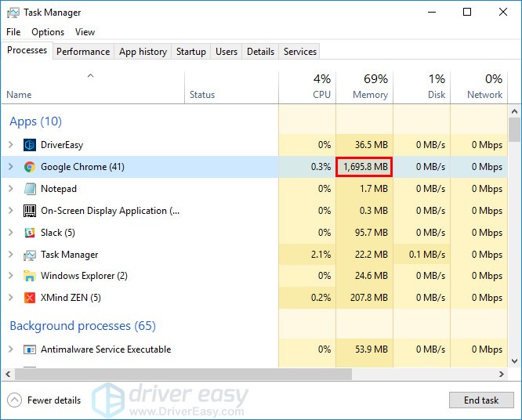This screenshot has width=522, height=420.
Task: Sort by the Status column header
Action: [231, 87]
